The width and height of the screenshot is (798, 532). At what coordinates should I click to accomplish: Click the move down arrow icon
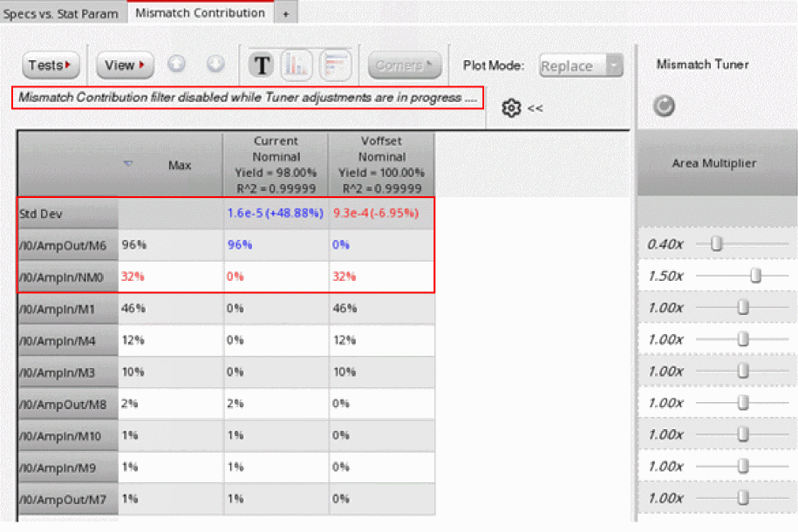215,65
